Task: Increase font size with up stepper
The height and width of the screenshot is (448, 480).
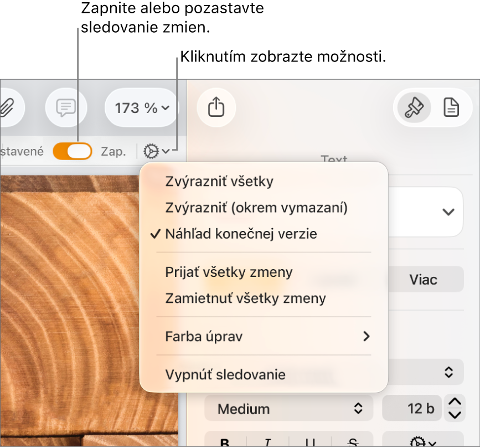Action: pos(455,401)
